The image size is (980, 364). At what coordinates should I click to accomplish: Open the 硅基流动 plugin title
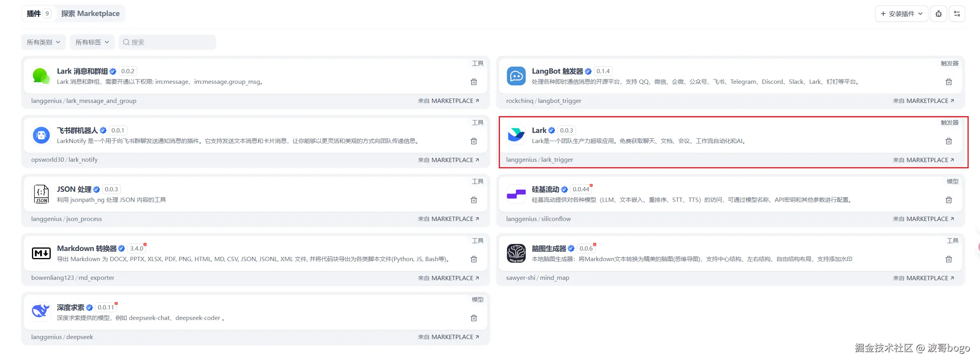click(x=545, y=189)
